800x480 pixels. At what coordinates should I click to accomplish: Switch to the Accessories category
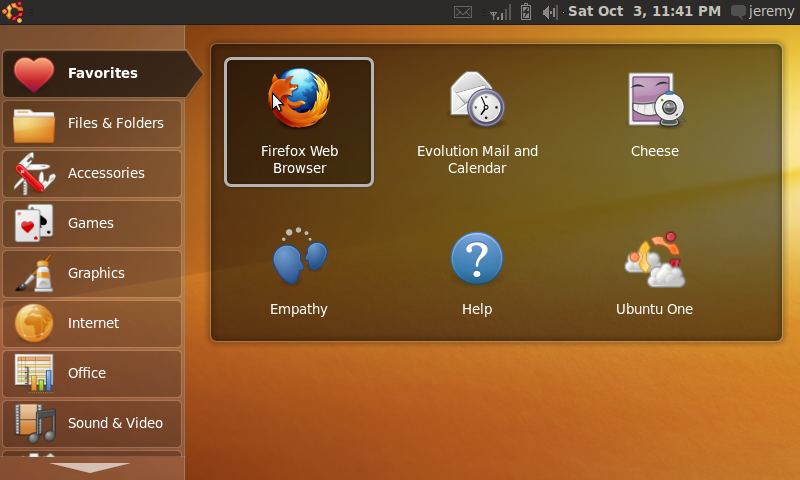coord(92,174)
